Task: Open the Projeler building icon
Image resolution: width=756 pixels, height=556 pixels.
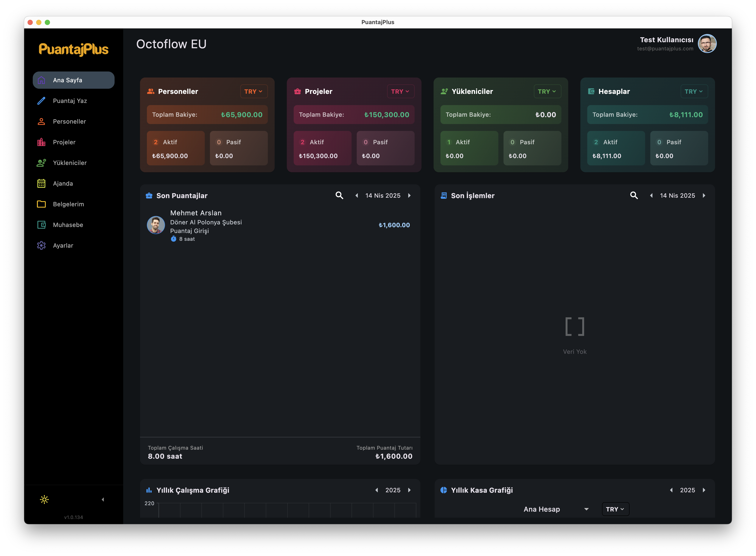Action: click(x=41, y=142)
